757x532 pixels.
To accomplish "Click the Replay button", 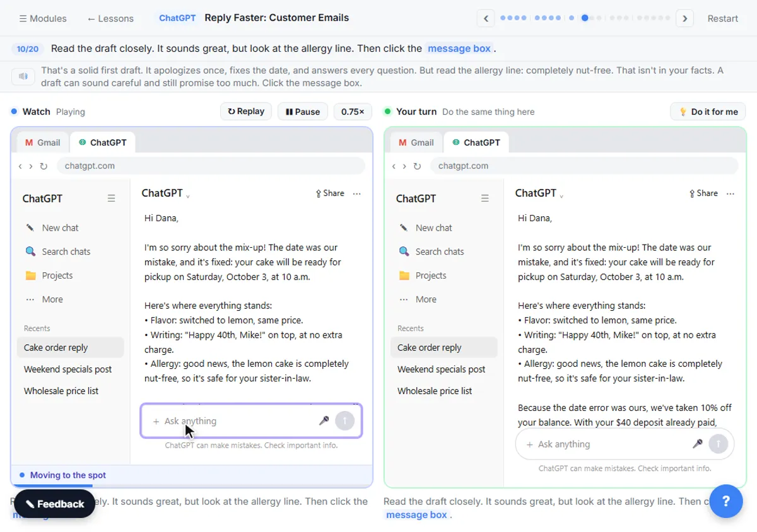I will [246, 112].
